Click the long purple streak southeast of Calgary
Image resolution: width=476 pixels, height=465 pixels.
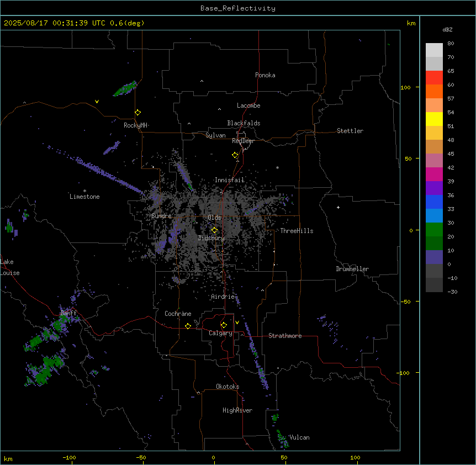coord(257,355)
